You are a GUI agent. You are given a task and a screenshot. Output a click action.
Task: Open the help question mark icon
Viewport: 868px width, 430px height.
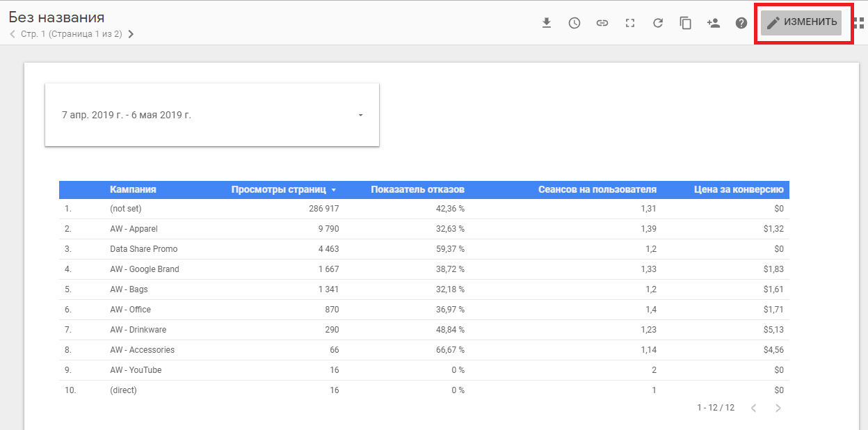pyautogui.click(x=741, y=23)
